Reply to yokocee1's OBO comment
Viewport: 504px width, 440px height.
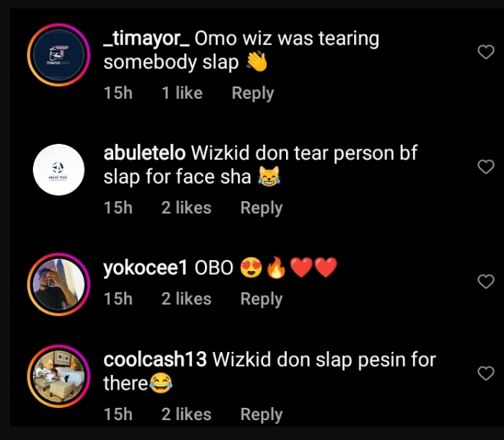pyautogui.click(x=262, y=299)
